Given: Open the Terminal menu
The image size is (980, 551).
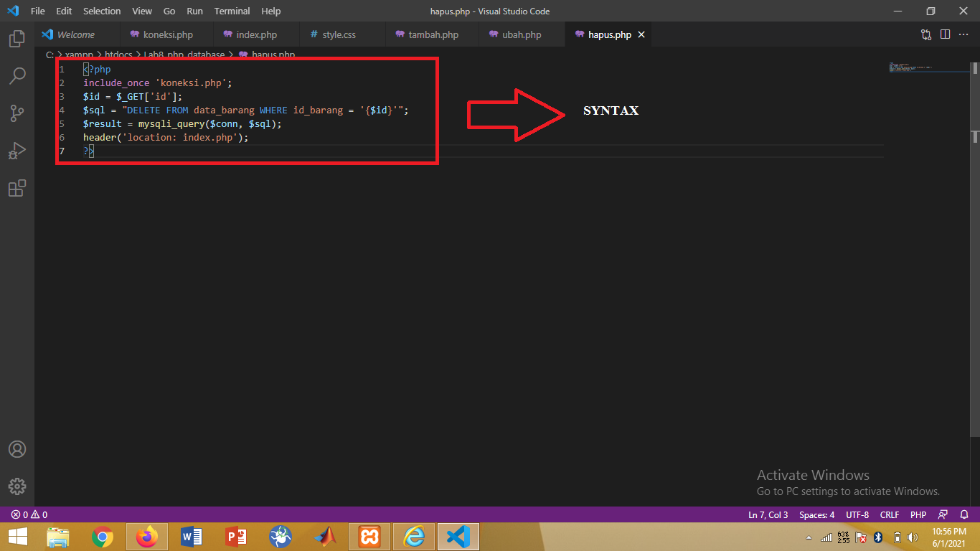Looking at the screenshot, I should 231,11.
